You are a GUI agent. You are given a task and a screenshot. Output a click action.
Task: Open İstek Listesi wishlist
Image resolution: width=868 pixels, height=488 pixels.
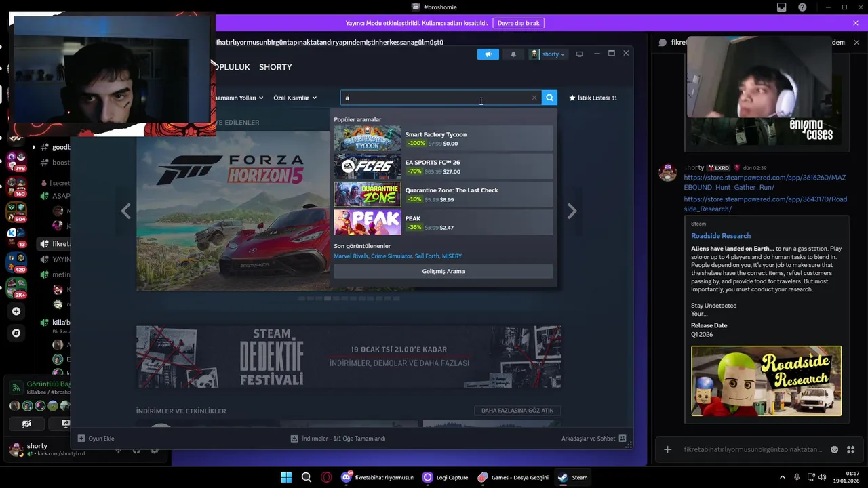click(x=593, y=98)
